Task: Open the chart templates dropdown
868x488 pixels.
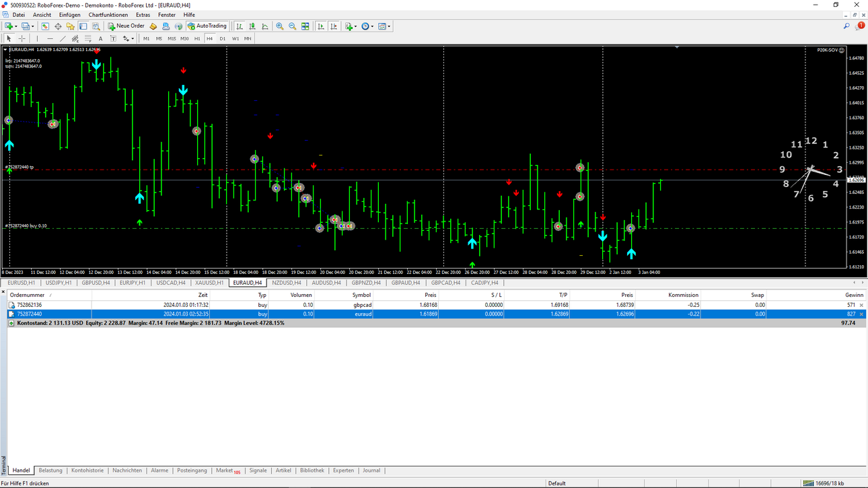Action: pyautogui.click(x=384, y=26)
